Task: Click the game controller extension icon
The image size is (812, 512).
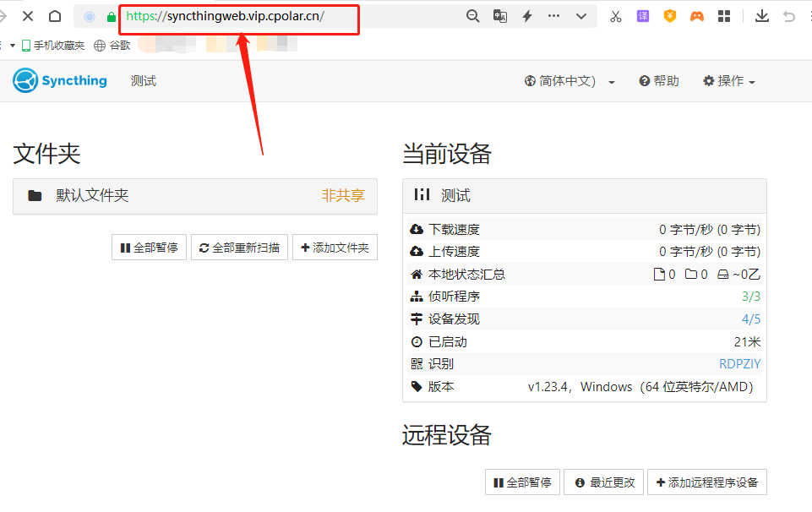Action: click(696, 16)
